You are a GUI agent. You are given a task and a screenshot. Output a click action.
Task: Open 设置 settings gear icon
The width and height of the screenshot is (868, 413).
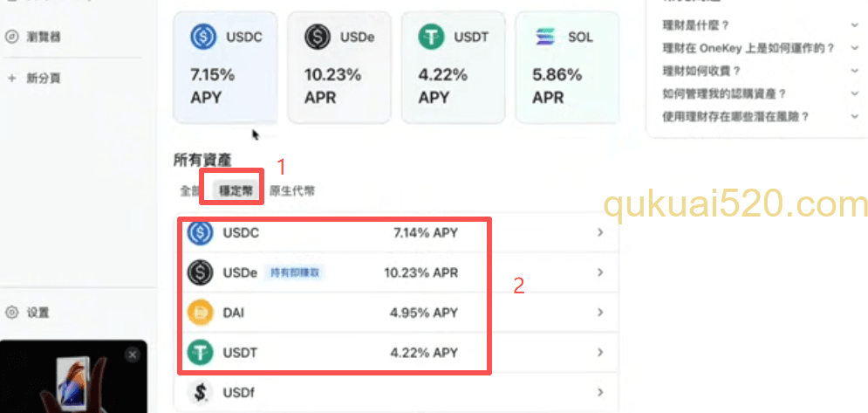pyautogui.click(x=11, y=313)
